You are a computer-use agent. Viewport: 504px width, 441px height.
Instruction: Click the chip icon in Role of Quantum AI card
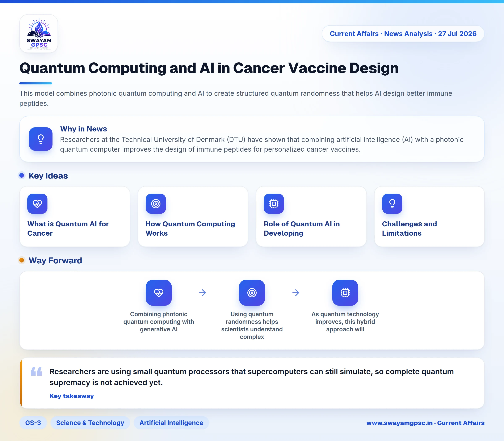coord(274,204)
